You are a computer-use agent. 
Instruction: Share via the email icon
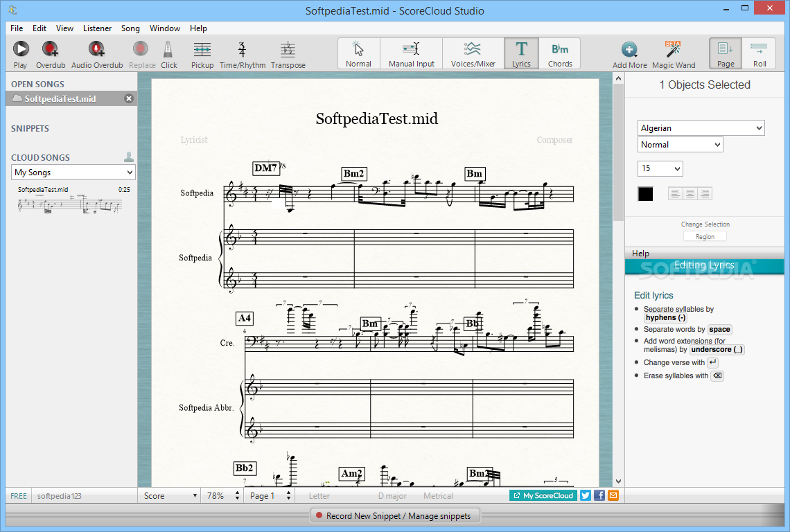[613, 496]
